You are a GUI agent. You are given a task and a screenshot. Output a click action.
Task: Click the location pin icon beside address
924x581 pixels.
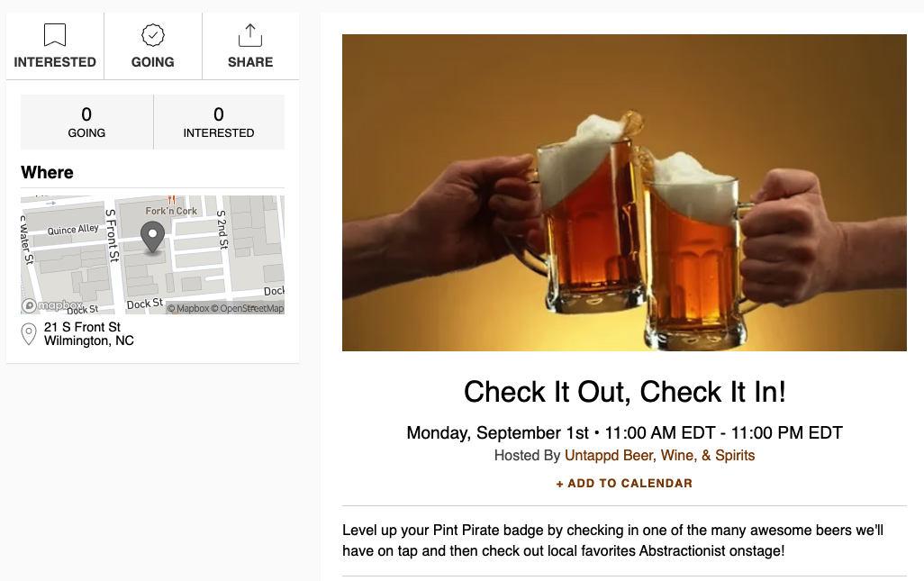tap(28, 334)
